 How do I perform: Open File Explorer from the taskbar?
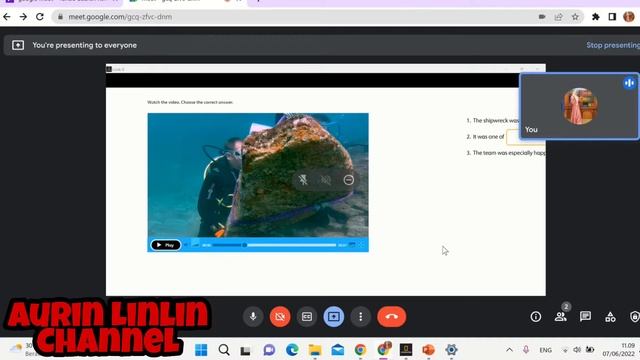pyautogui.click(x=315, y=350)
